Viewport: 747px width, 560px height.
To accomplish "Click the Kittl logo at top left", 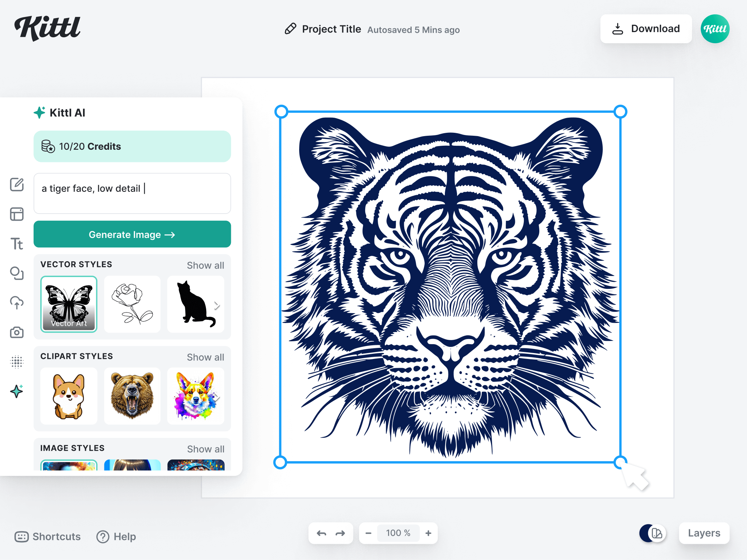I will coord(47,28).
